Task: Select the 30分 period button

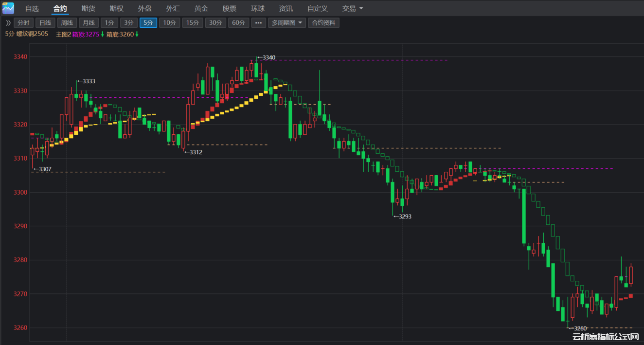Action: point(215,23)
